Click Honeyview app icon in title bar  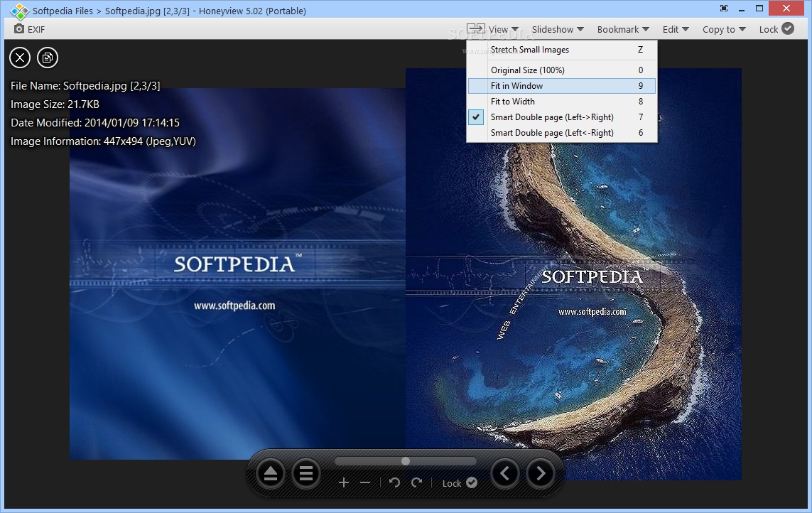(20, 11)
